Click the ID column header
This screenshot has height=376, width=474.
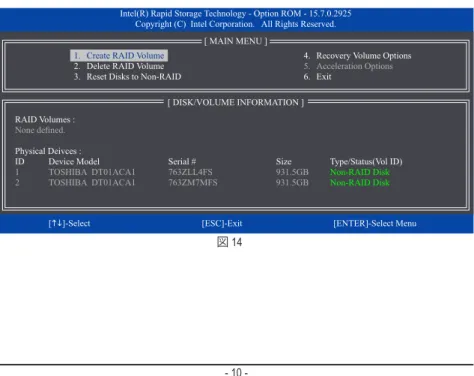(20, 162)
